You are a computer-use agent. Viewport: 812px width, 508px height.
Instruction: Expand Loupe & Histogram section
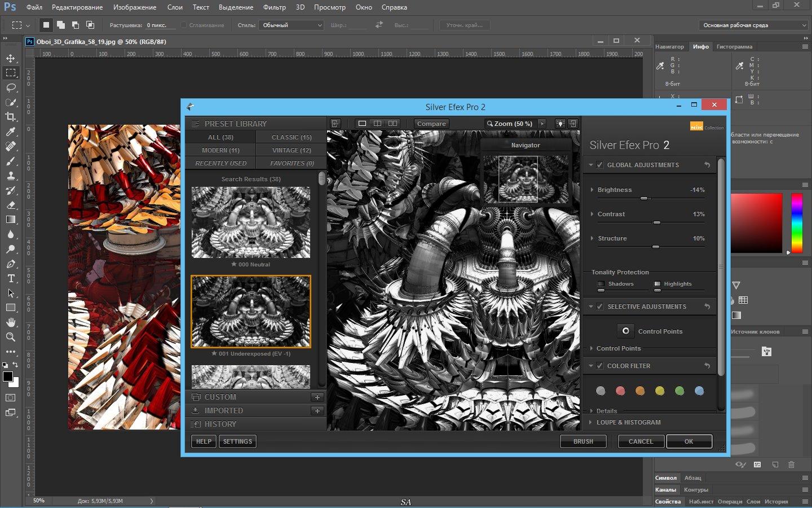(591, 422)
